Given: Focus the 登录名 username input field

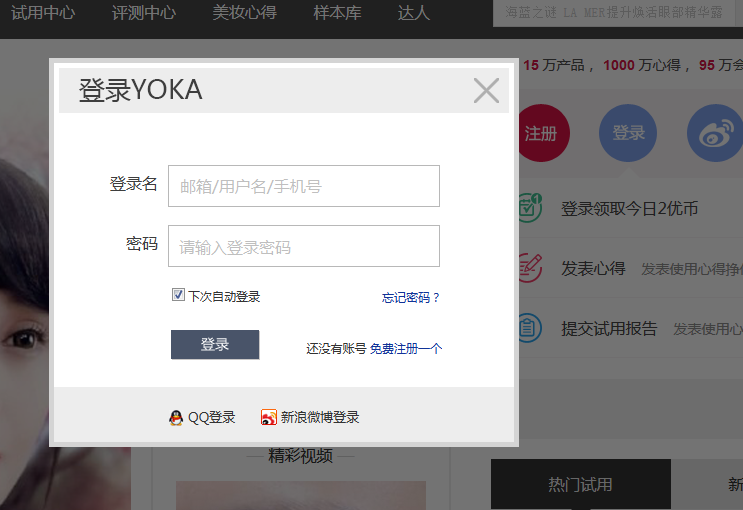Looking at the screenshot, I should point(304,186).
